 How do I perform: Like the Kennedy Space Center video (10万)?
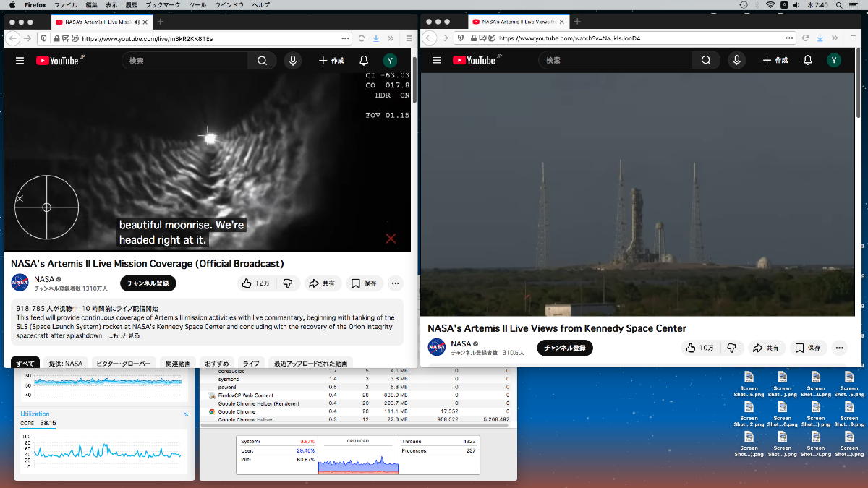[x=699, y=348]
